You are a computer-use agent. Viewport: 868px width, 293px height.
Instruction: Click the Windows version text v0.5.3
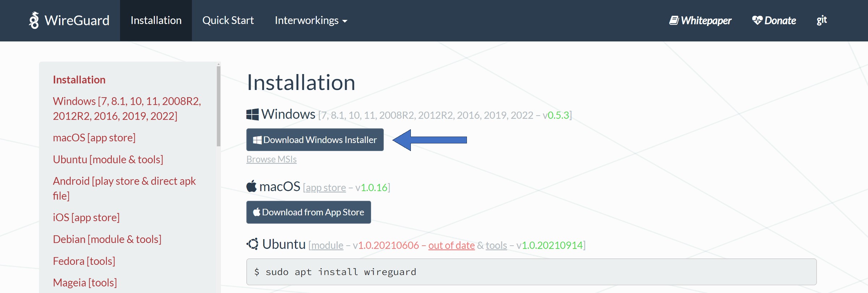click(x=556, y=115)
